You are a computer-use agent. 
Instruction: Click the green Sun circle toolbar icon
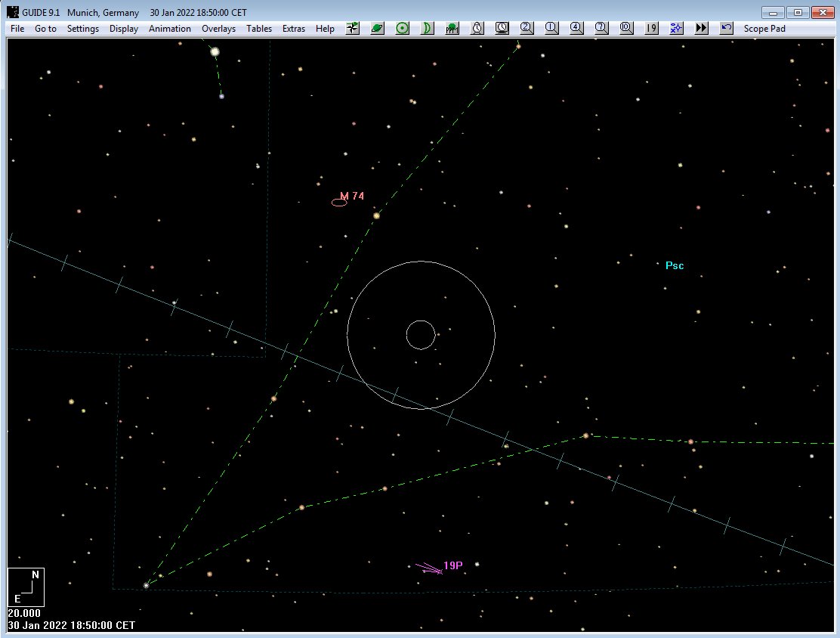coord(403,28)
